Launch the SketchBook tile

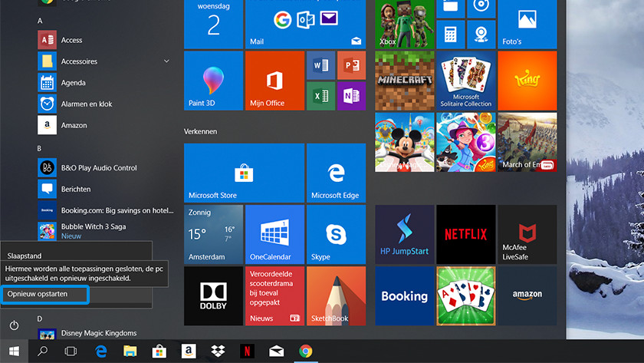point(337,296)
